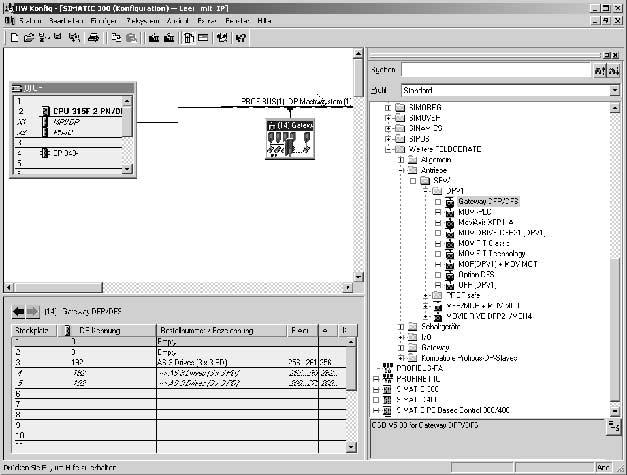Open the Ansicht menu
This screenshot has width=627, height=475.
[x=178, y=20]
